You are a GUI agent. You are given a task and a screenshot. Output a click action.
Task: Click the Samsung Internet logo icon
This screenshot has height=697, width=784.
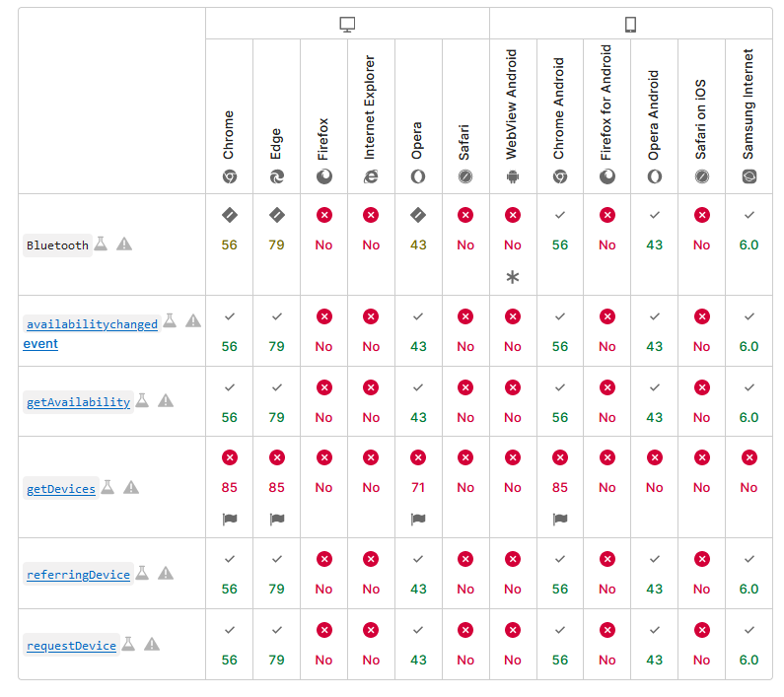[748, 176]
